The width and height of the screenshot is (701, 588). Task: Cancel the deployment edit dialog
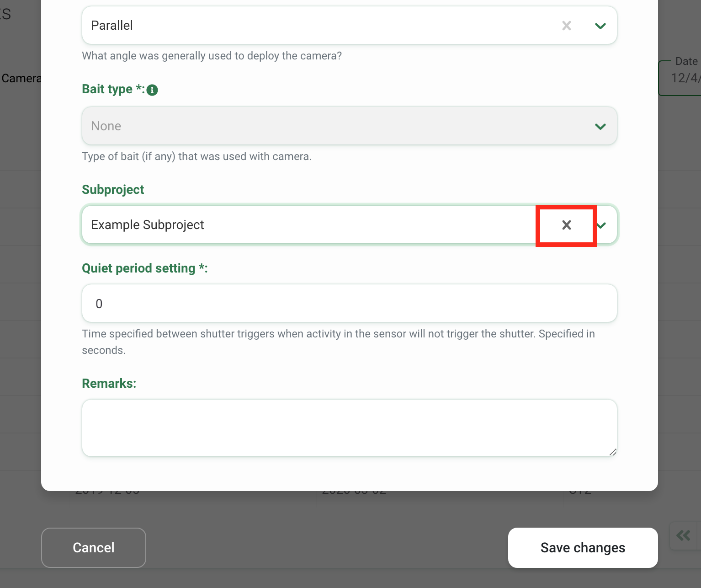pyautogui.click(x=94, y=548)
